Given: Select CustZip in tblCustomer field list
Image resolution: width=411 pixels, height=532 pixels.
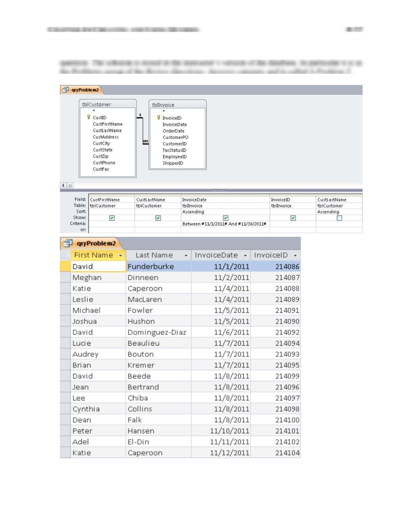Looking at the screenshot, I should click(x=100, y=156).
